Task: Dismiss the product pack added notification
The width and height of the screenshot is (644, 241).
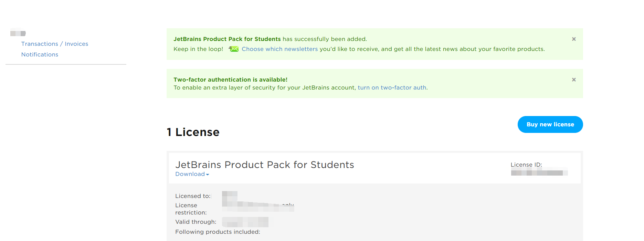Action: (x=574, y=39)
